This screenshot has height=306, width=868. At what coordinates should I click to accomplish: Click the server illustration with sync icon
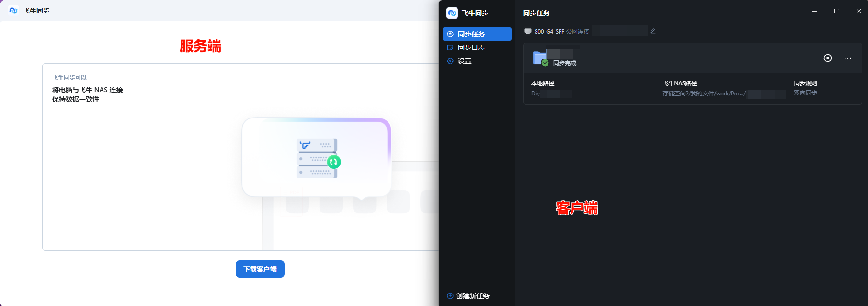pyautogui.click(x=319, y=158)
